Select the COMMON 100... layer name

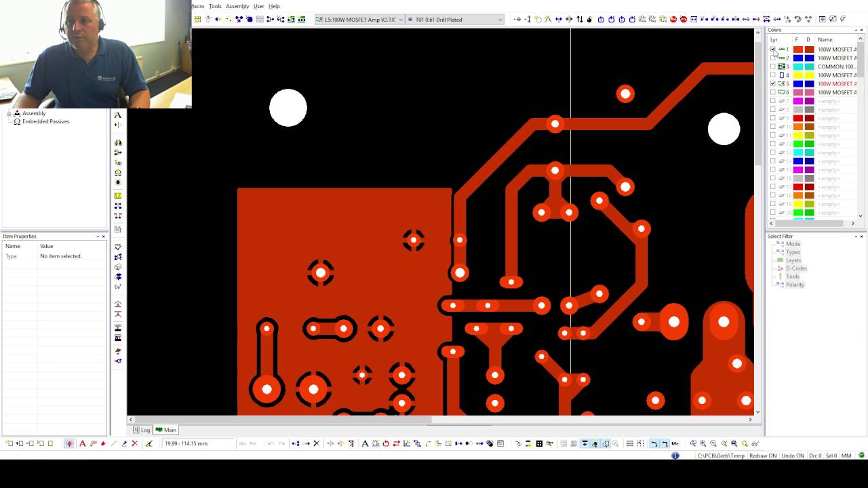pos(837,66)
